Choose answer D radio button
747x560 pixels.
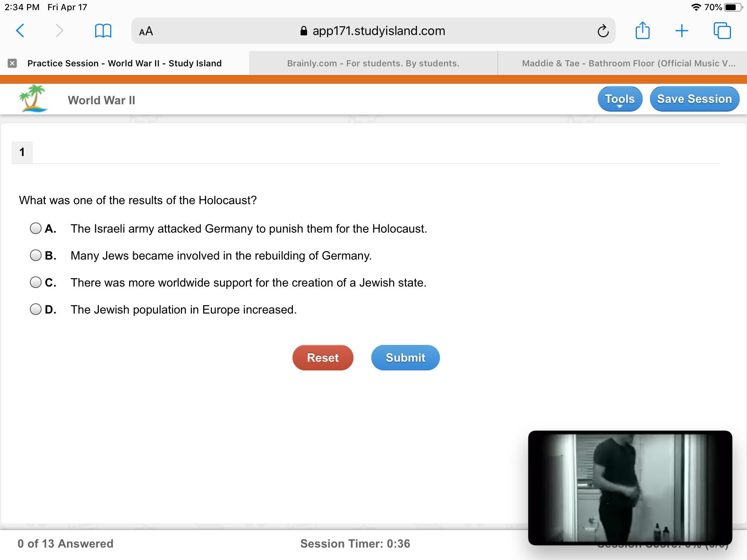tap(36, 310)
